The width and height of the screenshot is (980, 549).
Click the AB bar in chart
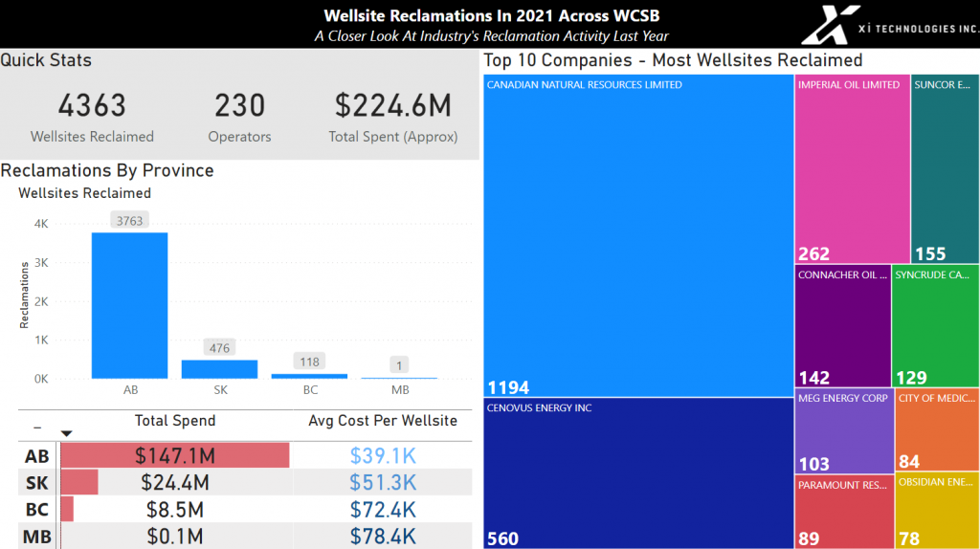click(129, 305)
